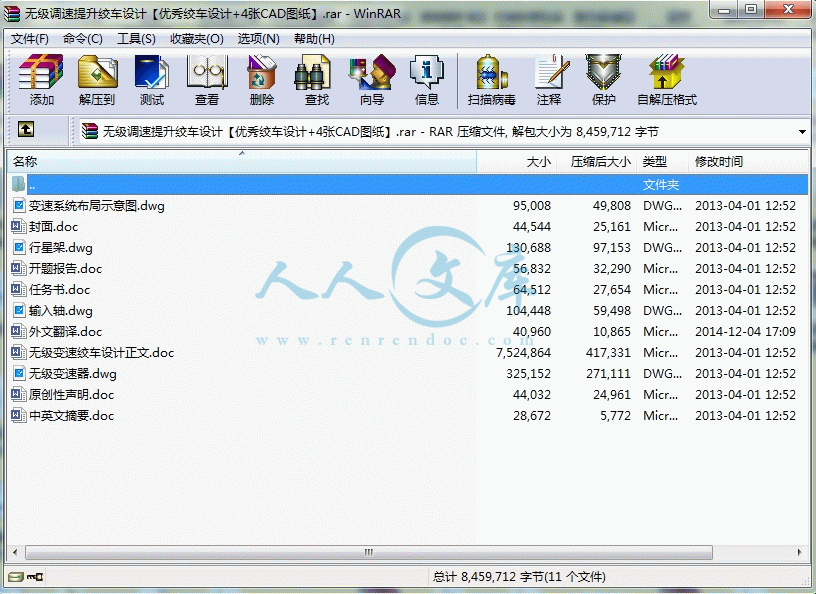
Task: Open the 选项(N) menu
Action: click(x=259, y=39)
